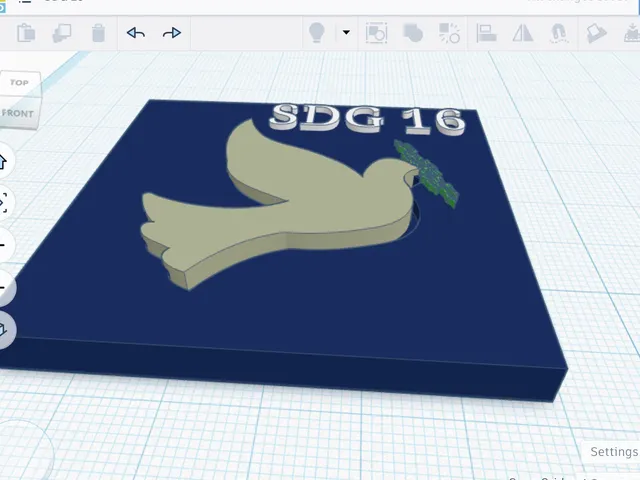Open the Settings button
This screenshot has height=480, width=640.
pyautogui.click(x=613, y=452)
